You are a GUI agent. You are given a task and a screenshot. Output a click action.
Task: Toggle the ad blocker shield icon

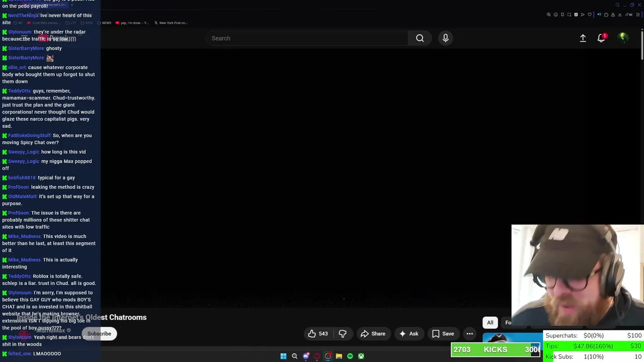pos(576,15)
